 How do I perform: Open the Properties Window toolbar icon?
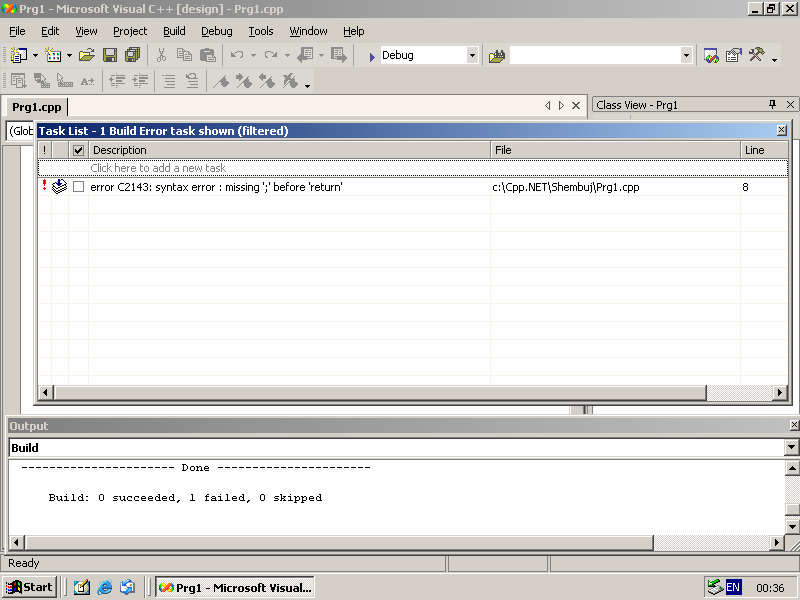point(734,55)
